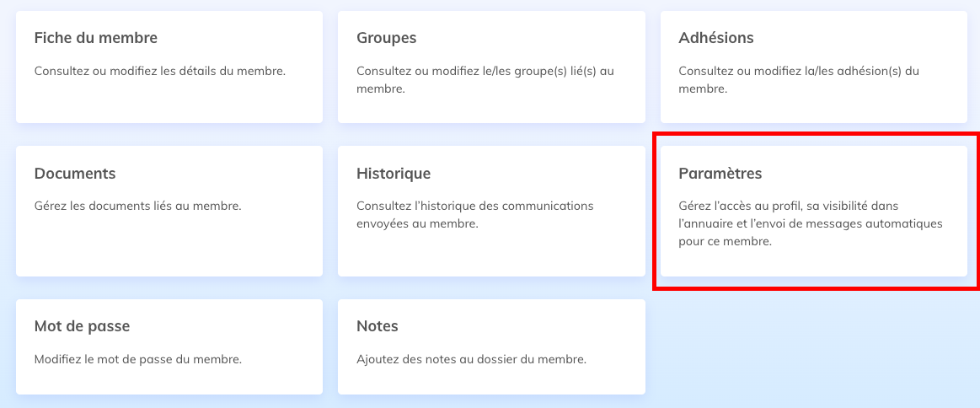
Task: Click 'Modifiez le mot de passe du membre' text
Action: pyautogui.click(x=138, y=359)
